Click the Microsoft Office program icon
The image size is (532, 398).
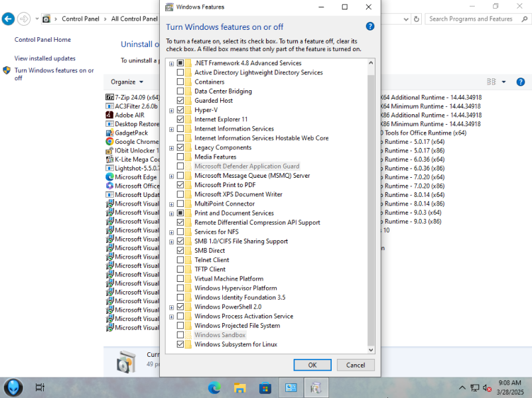point(109,186)
